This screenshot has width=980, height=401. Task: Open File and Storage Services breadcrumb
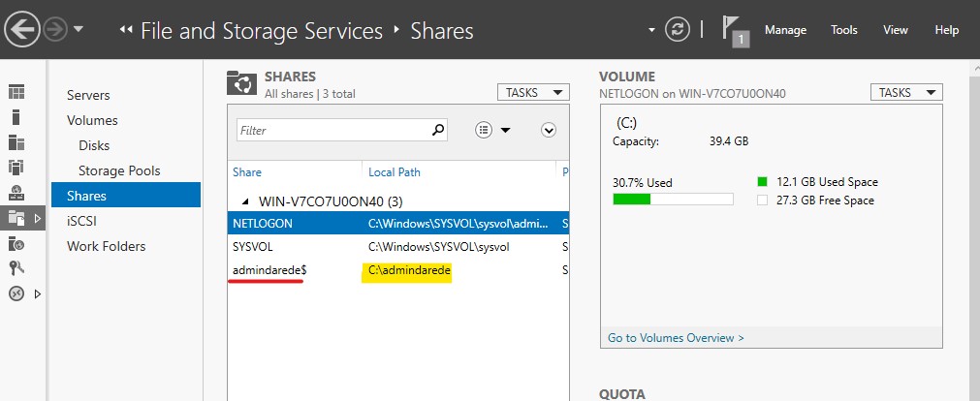(262, 31)
